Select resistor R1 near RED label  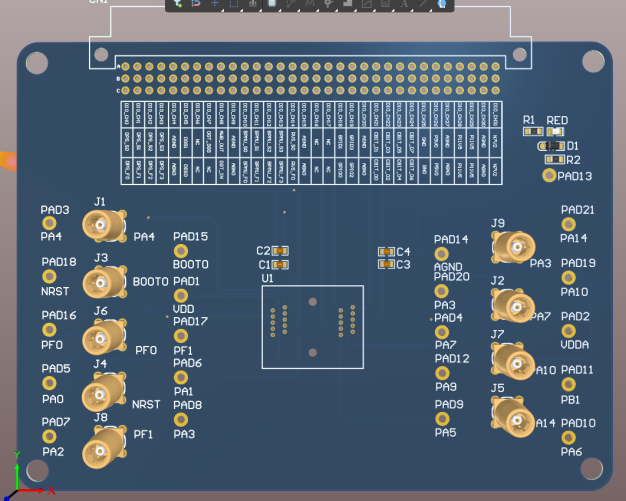coord(532,130)
